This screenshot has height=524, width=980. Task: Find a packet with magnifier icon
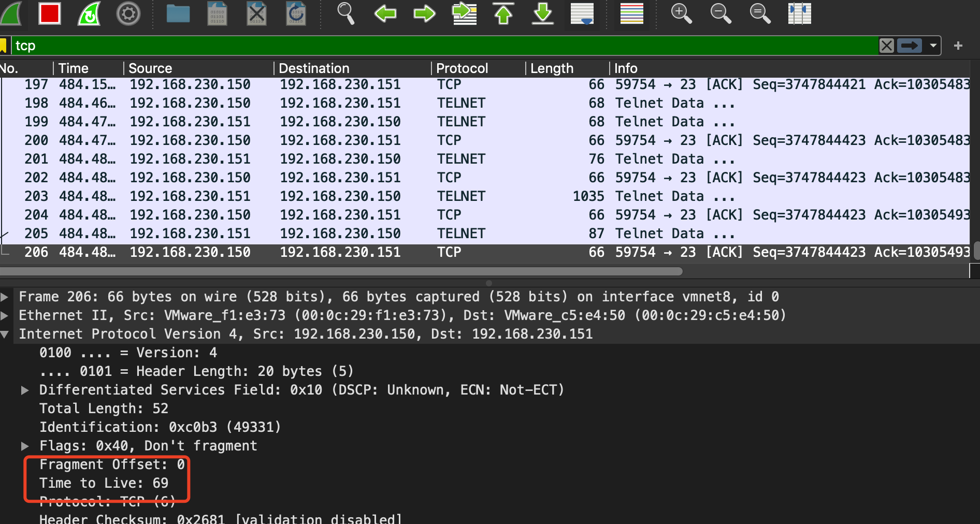[346, 13]
